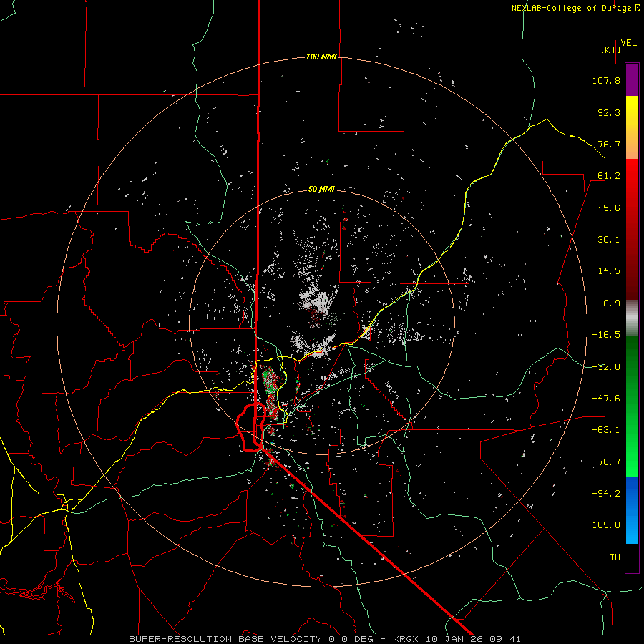644x644 pixels.
Task: Click the -32.0 legend value
Action: click(606, 367)
